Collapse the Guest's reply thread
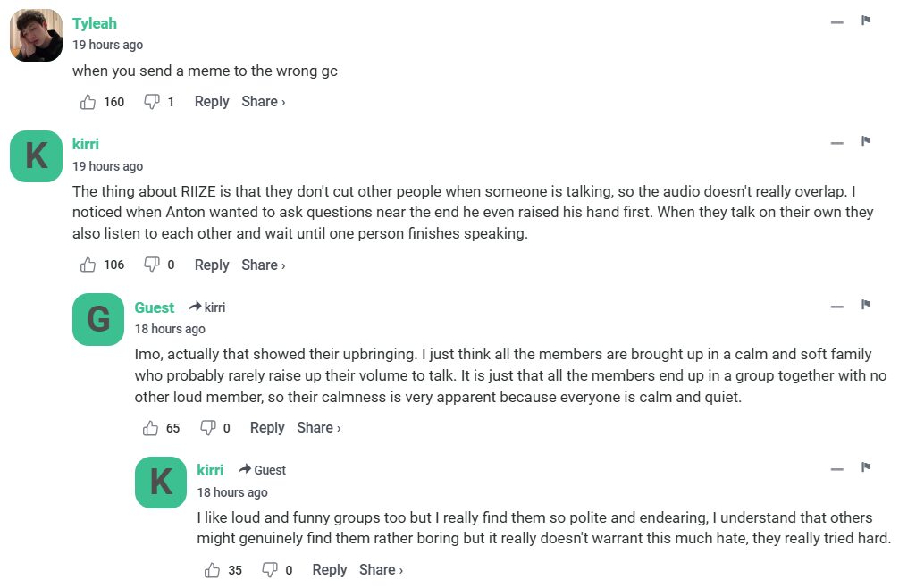The image size is (899, 588). [836, 307]
